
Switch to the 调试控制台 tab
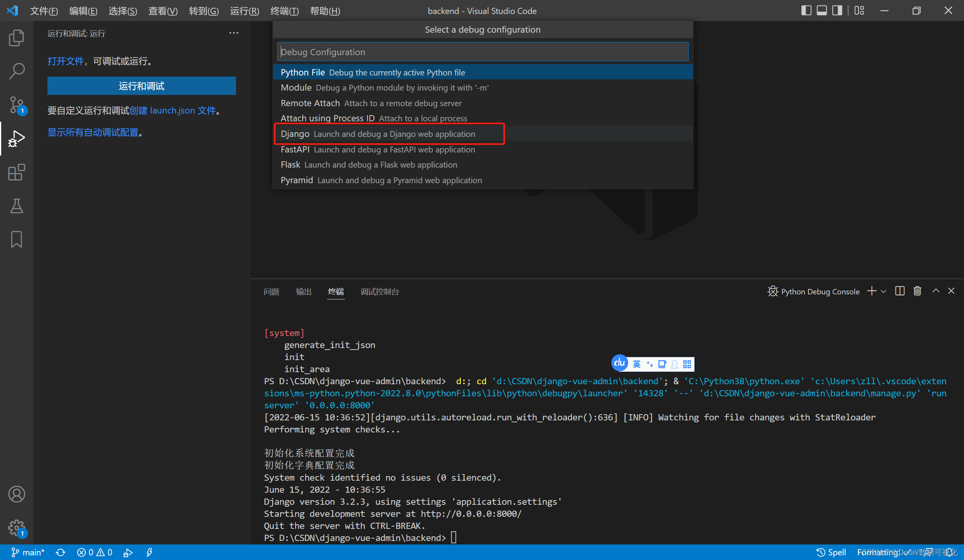[x=380, y=292]
